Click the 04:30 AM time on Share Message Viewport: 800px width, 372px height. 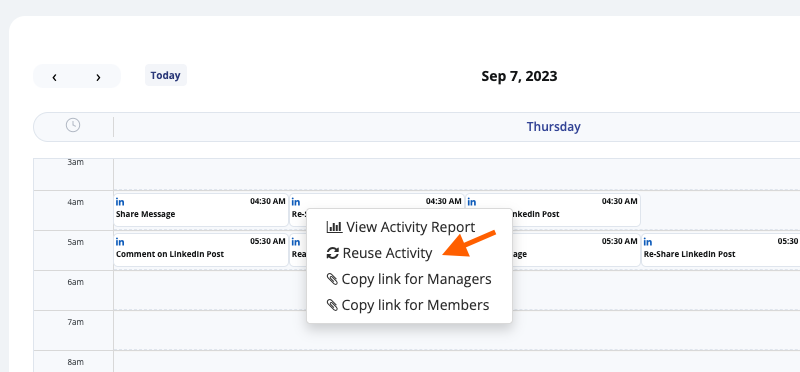point(268,201)
